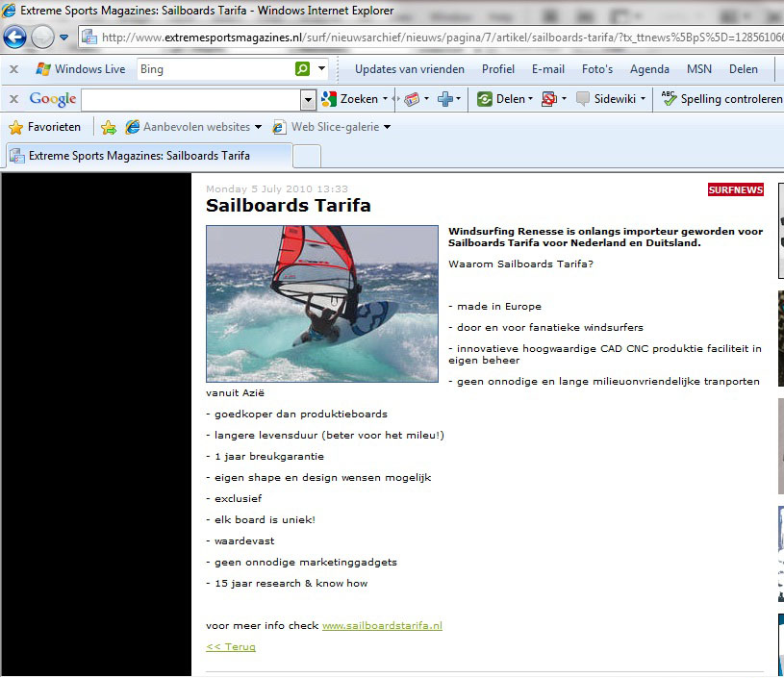This screenshot has height=678, width=784.
Task: Open the Zoeken dropdown arrow
Action: click(385, 99)
